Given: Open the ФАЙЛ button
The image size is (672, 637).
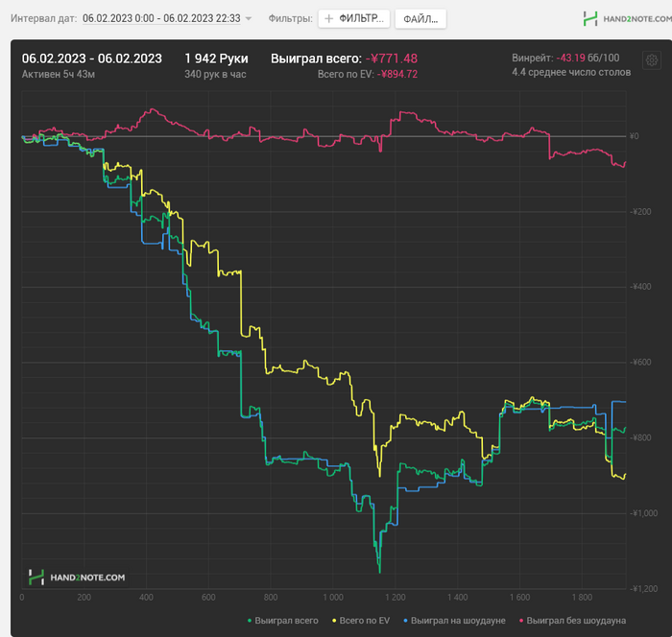Looking at the screenshot, I should pos(420,19).
